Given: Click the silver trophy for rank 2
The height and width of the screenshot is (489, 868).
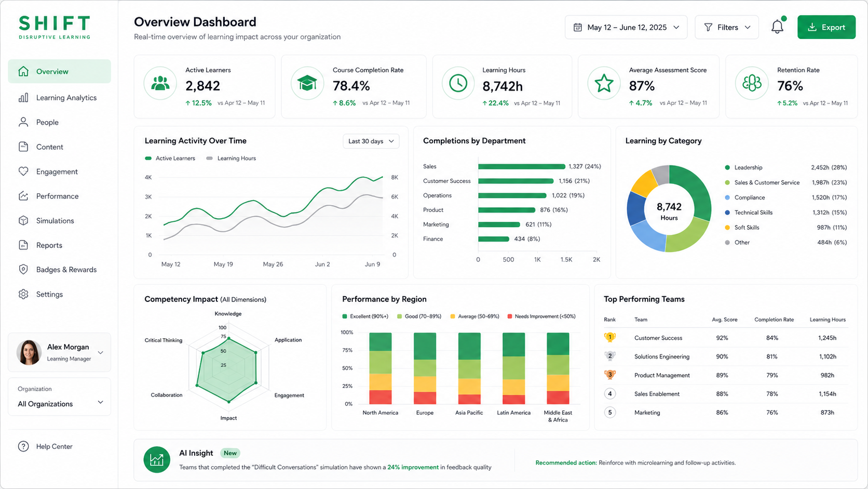Looking at the screenshot, I should point(610,356).
